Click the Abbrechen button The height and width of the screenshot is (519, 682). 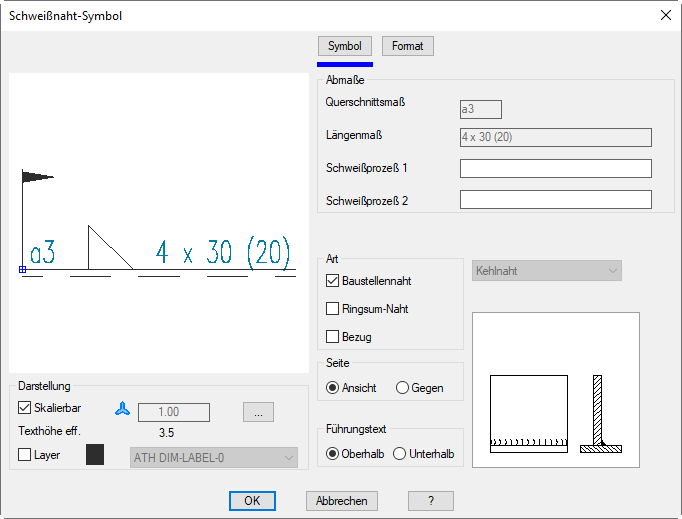[341, 501]
